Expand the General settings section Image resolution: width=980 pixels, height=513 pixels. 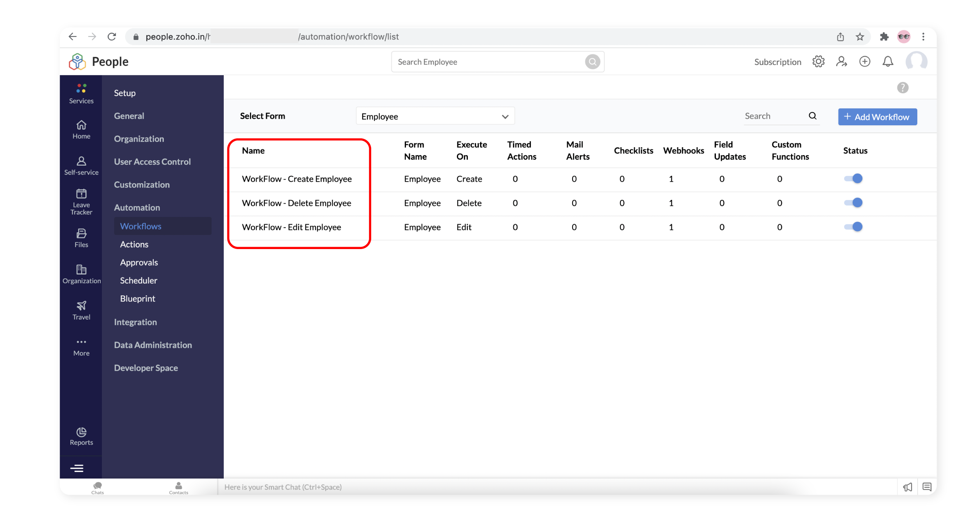(129, 116)
